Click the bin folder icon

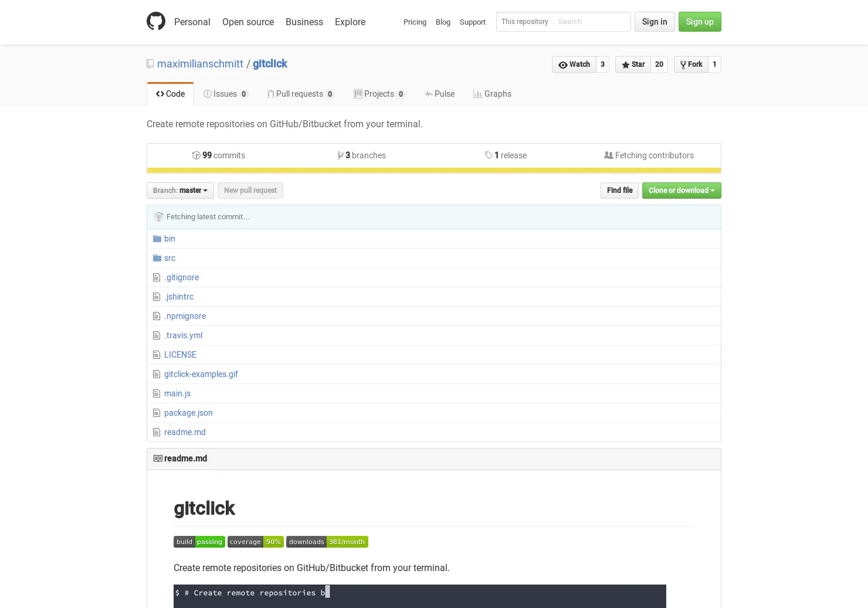(157, 239)
